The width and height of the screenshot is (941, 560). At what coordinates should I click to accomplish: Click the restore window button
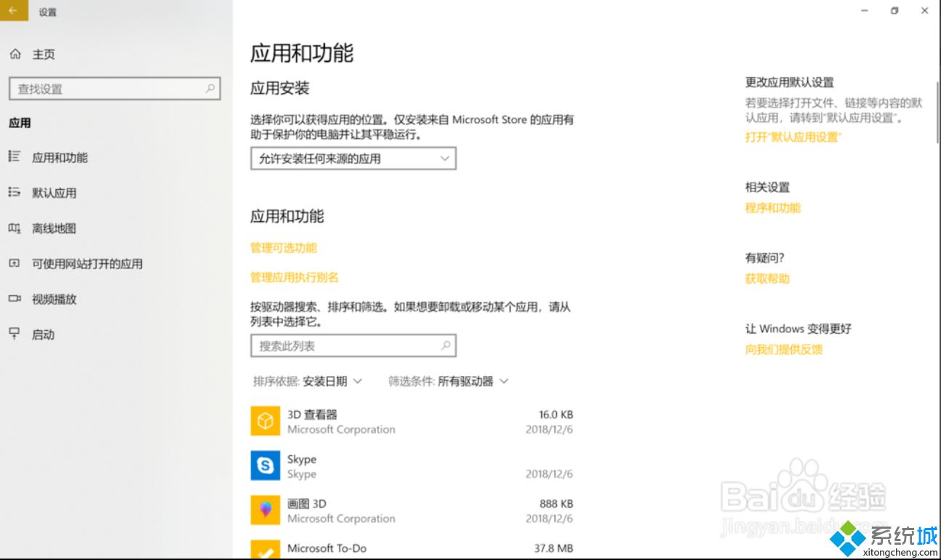point(894,10)
